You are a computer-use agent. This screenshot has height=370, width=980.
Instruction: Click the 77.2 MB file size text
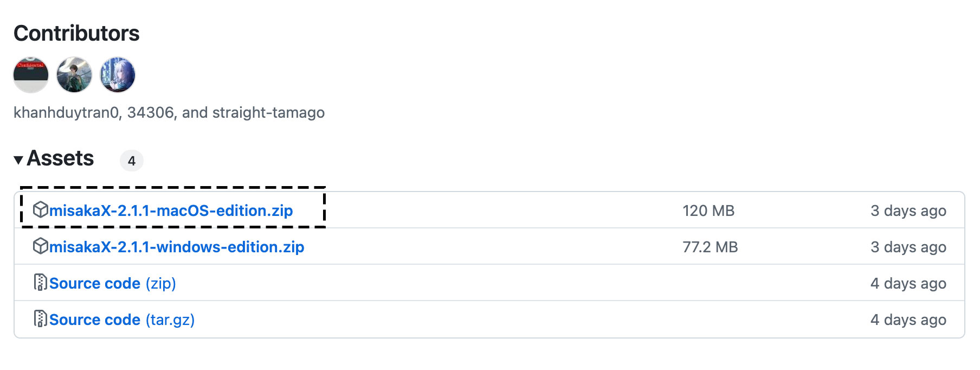click(710, 247)
